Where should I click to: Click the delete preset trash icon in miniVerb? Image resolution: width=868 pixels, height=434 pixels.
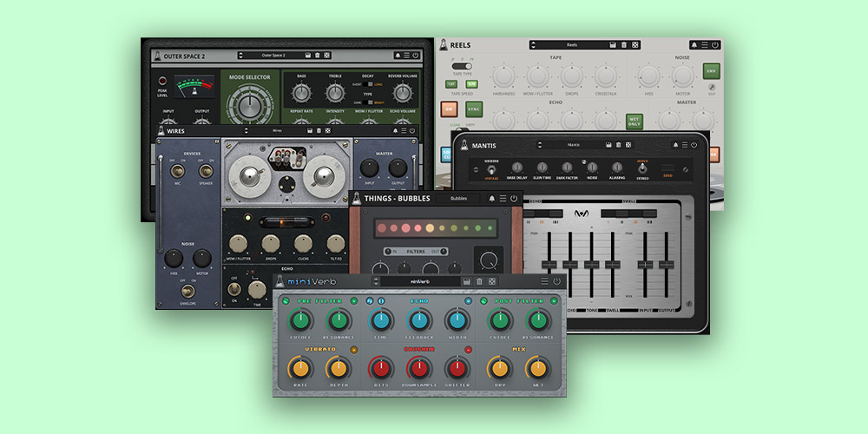478,281
